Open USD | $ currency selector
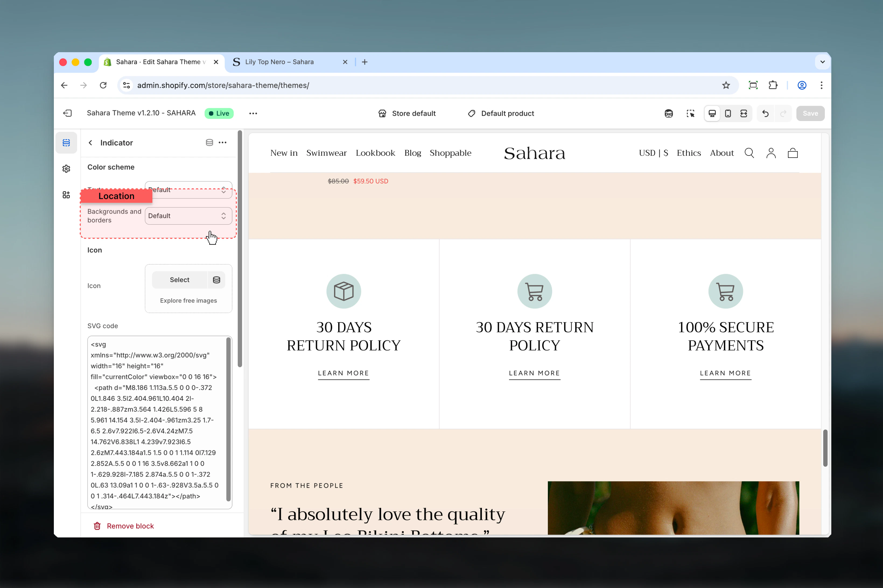Screen dimensions: 883x588 tap(653, 153)
